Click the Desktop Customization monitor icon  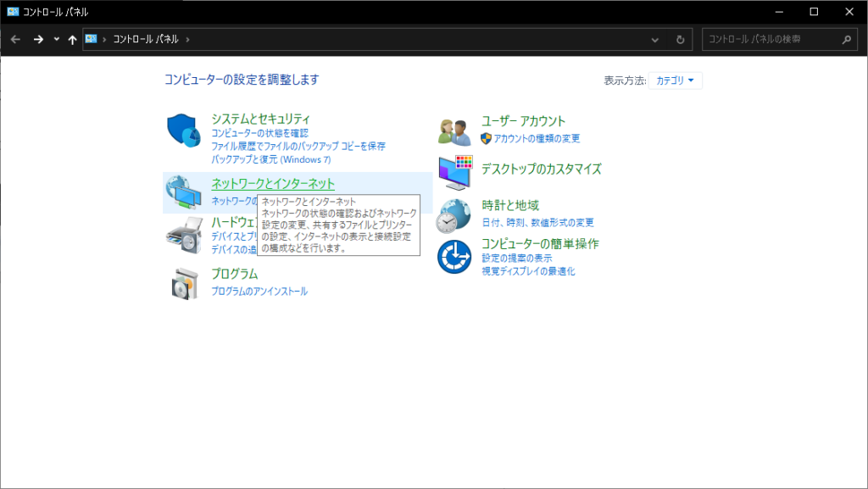coord(454,172)
